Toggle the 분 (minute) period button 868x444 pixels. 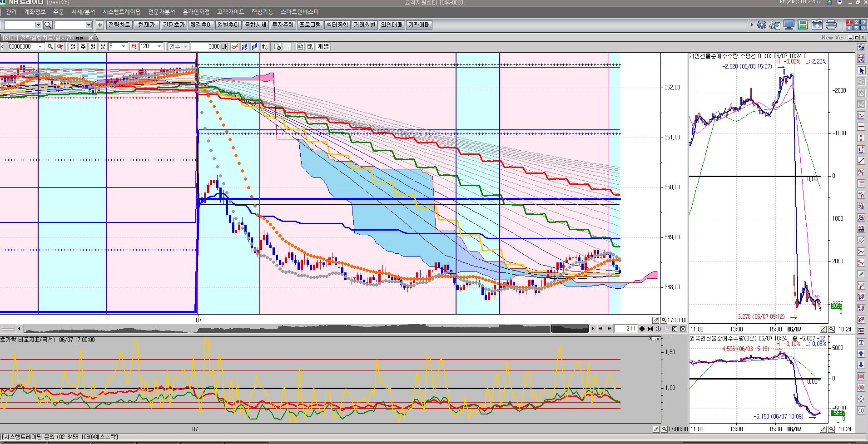[x=103, y=46]
